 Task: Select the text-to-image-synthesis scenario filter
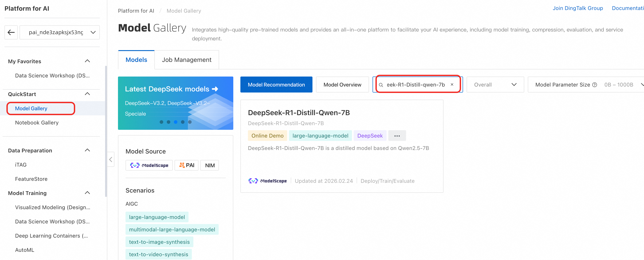159,242
